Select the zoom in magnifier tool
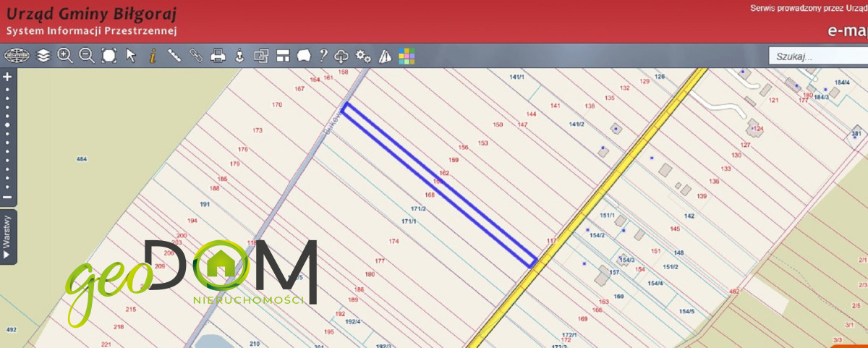 click(65, 56)
